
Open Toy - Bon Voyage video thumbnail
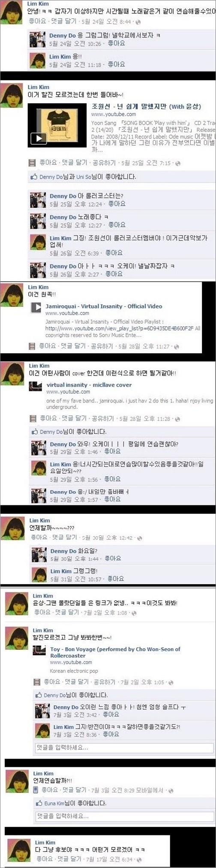pyautogui.click(x=39, y=650)
